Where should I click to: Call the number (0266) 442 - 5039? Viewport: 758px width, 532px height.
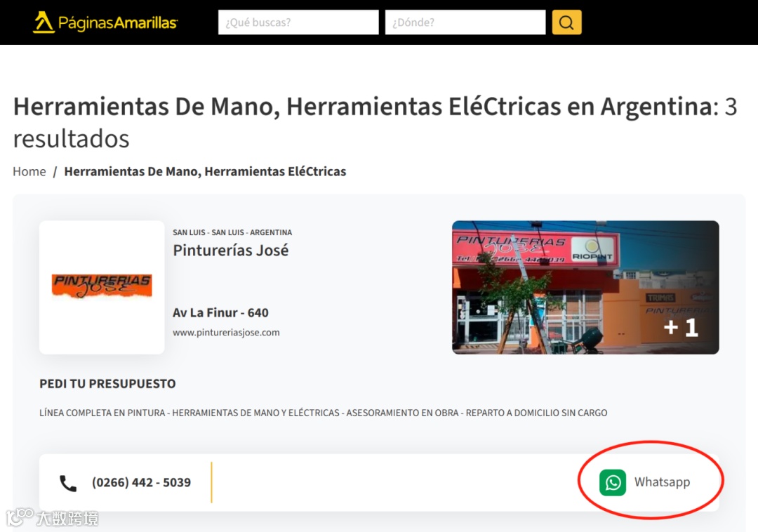pos(141,482)
